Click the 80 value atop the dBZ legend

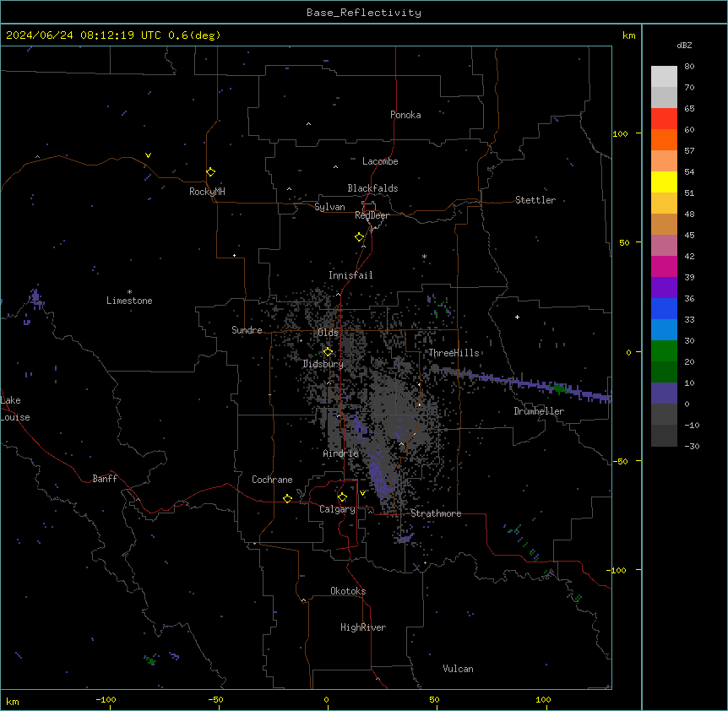[689, 67]
